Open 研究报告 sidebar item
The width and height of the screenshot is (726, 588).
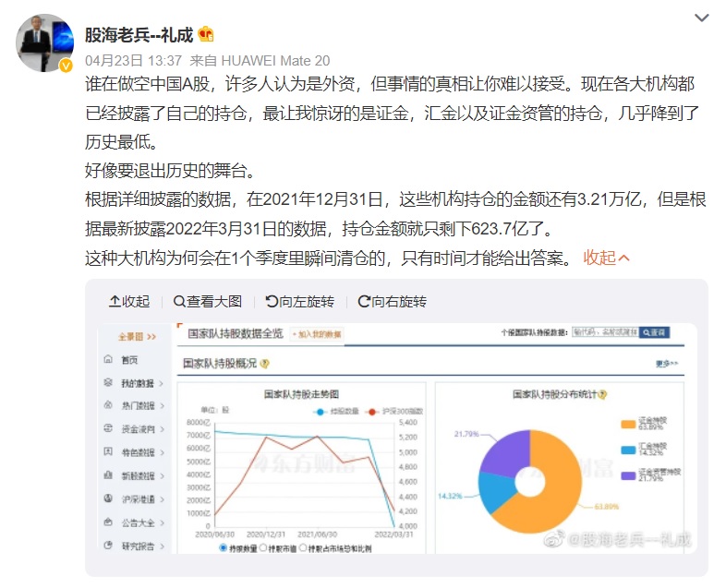[x=138, y=546]
